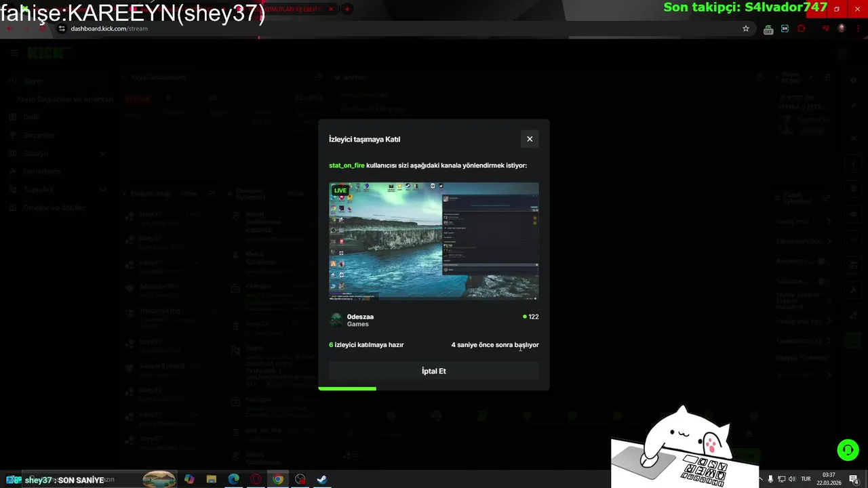Go back with the browser back arrow
The width and height of the screenshot is (868, 488).
click(9, 28)
